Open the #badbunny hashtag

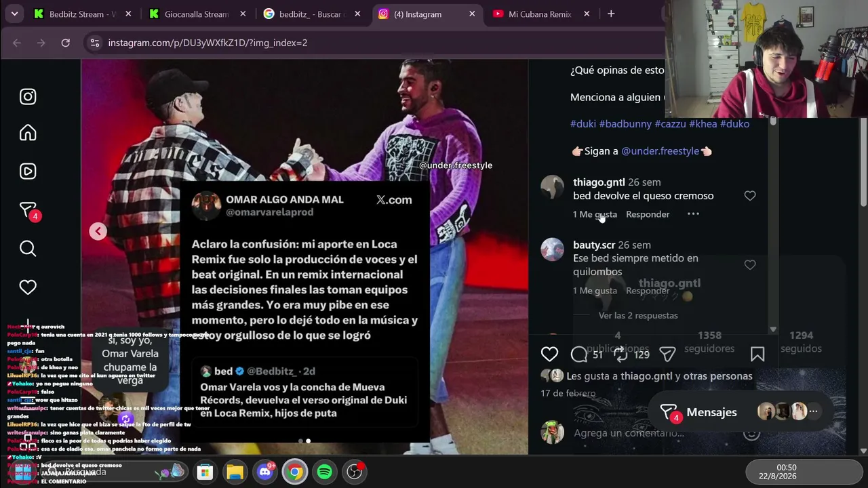(625, 124)
